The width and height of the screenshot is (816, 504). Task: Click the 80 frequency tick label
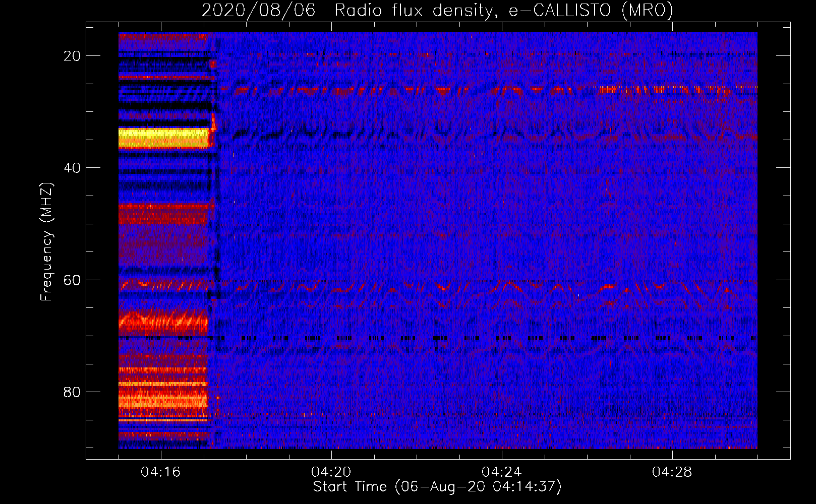click(x=72, y=392)
